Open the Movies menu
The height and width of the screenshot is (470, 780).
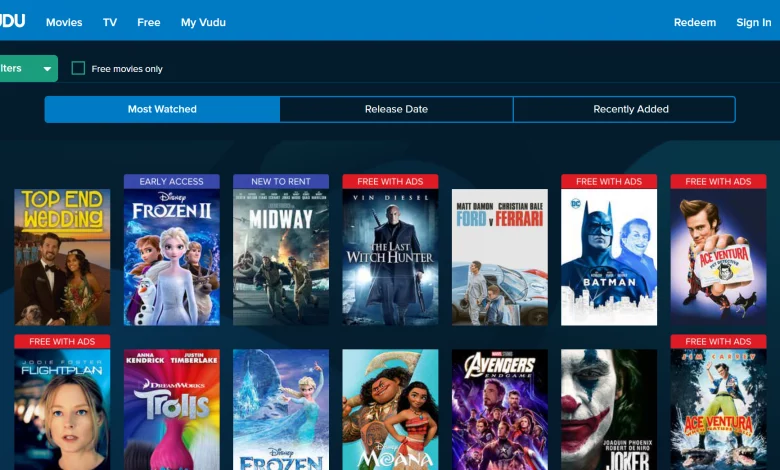(x=64, y=22)
